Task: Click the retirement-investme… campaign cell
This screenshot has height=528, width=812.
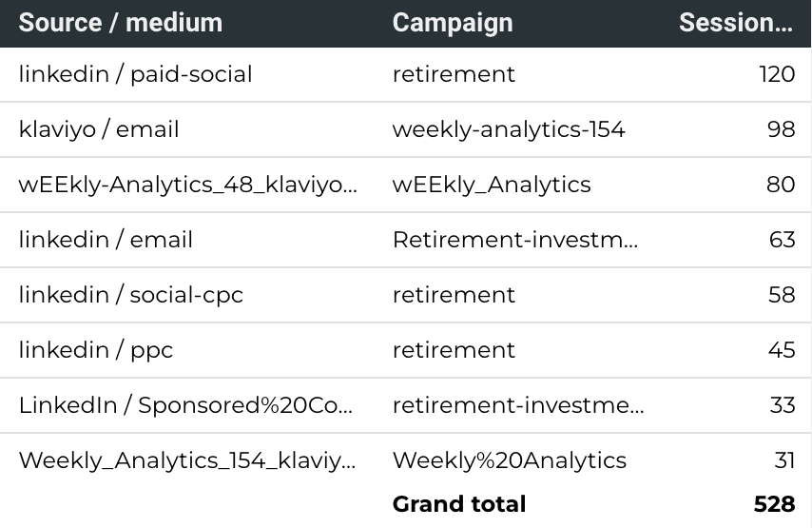Action: (x=518, y=405)
